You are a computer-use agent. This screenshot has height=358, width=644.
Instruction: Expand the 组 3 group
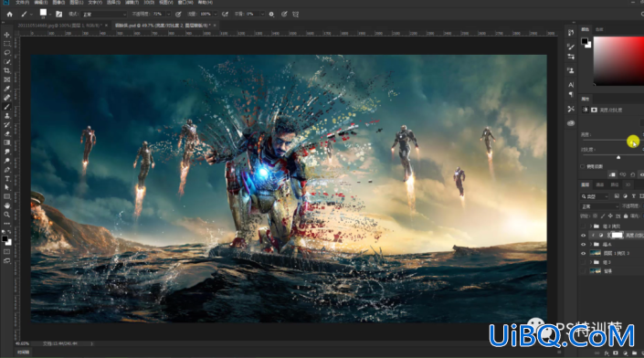tap(591, 262)
